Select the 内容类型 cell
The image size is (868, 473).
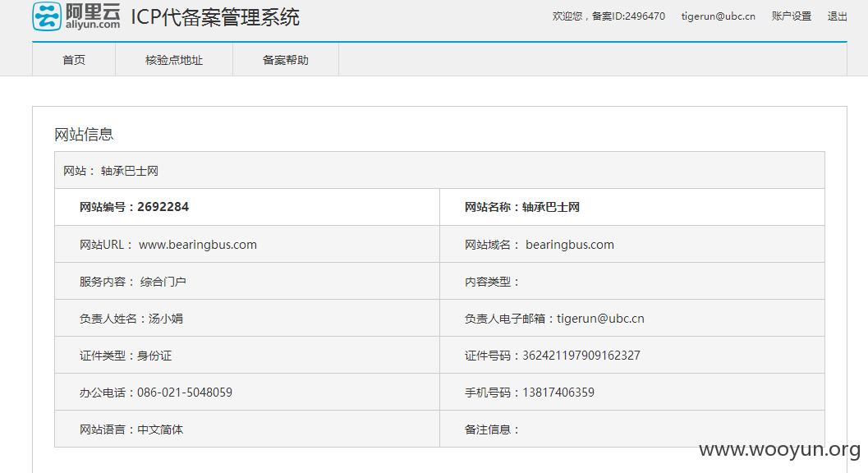click(632, 282)
